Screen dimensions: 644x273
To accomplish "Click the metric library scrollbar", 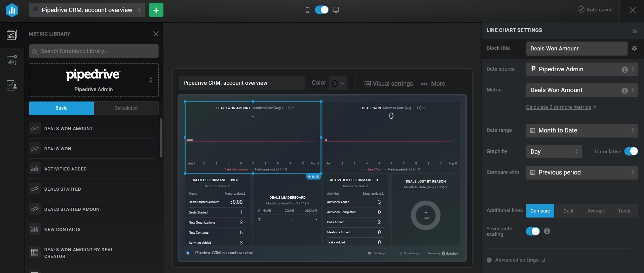I will click(161, 138).
